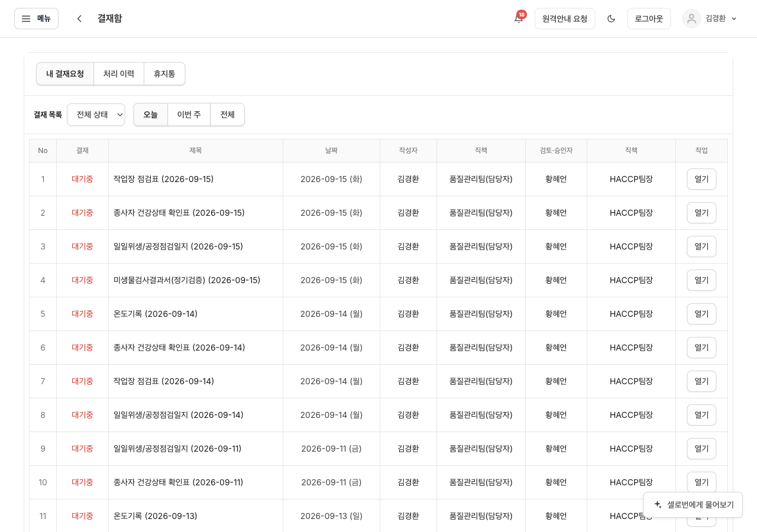Click title 온도기록 (2026-09-14)

coord(156,314)
